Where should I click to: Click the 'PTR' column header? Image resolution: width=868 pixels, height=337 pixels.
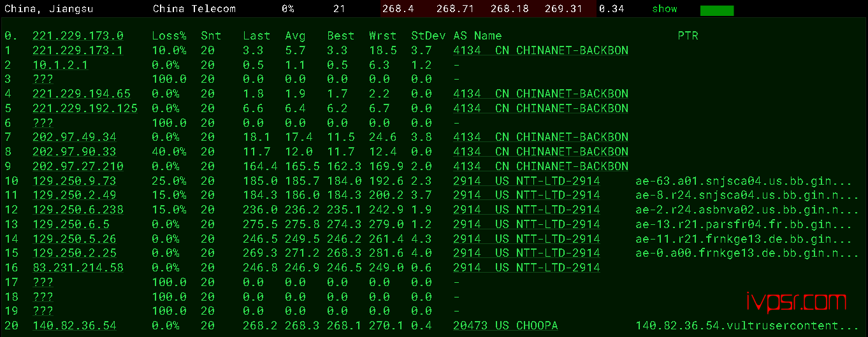688,36
